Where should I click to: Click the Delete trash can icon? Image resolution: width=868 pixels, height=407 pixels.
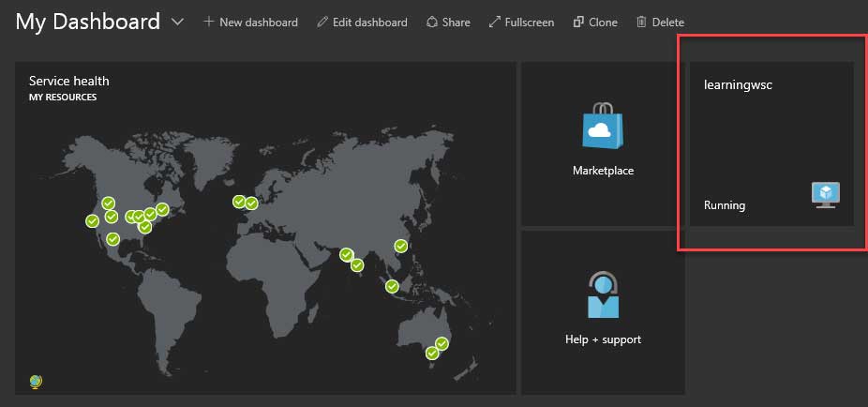click(641, 22)
